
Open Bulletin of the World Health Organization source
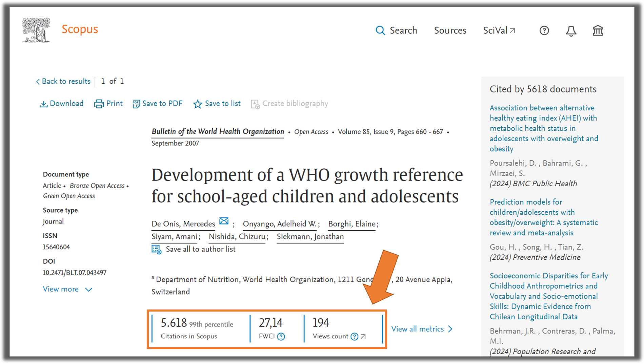coord(218,132)
